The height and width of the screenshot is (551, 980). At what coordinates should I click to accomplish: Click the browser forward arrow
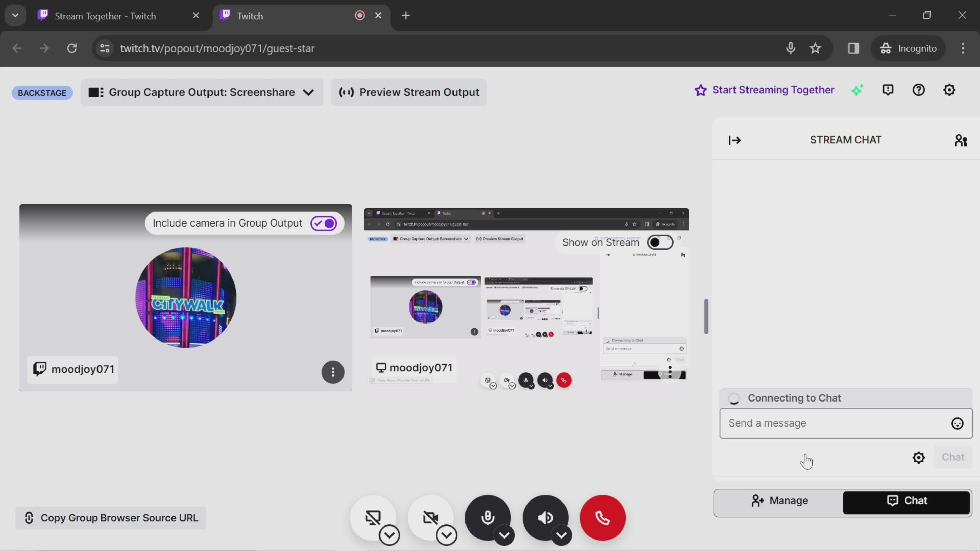44,48
